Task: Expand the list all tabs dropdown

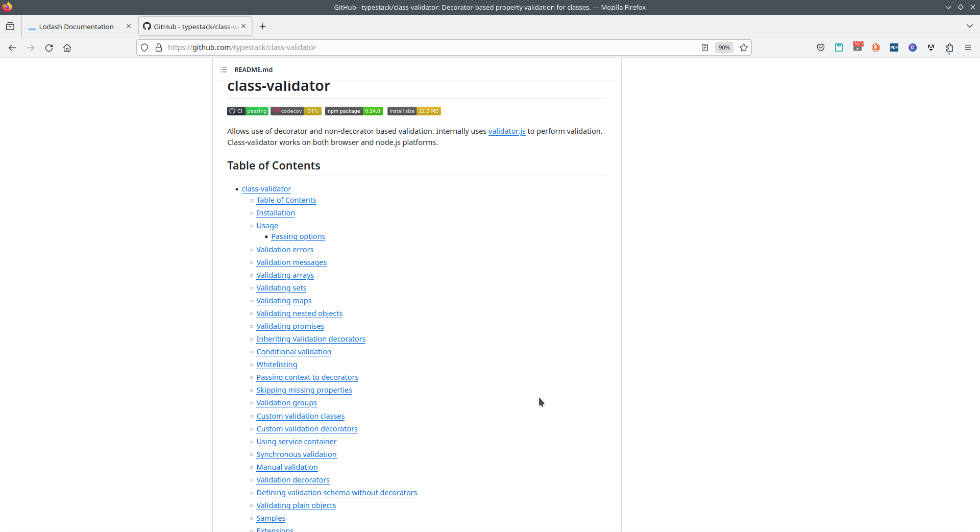Action: tap(969, 26)
